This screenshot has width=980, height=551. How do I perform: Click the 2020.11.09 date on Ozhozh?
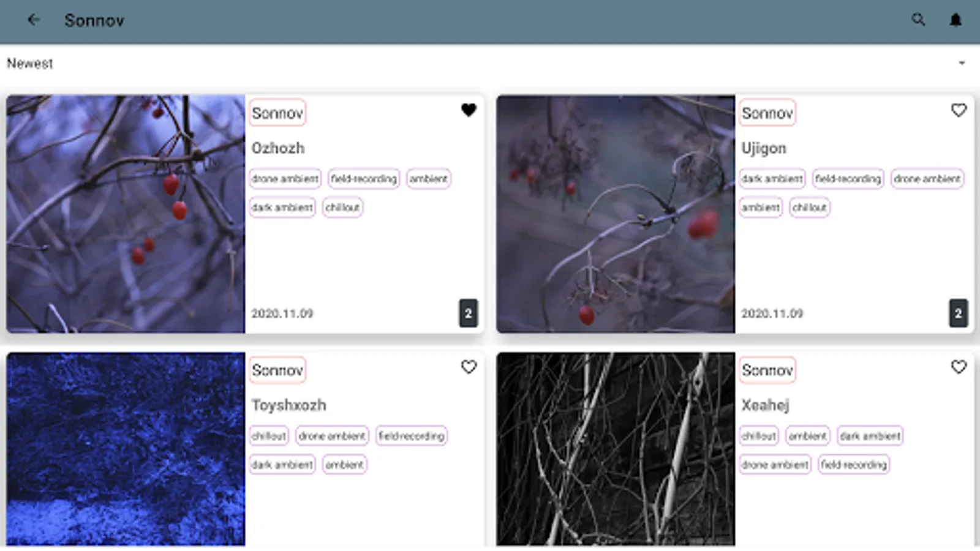pyautogui.click(x=282, y=313)
